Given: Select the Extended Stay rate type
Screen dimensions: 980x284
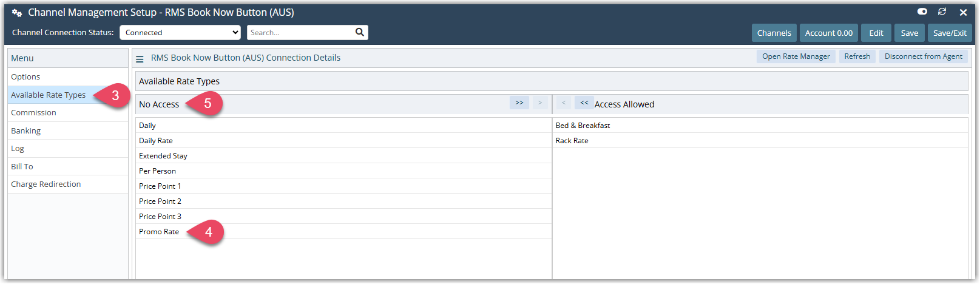Looking at the screenshot, I should pos(343,156).
